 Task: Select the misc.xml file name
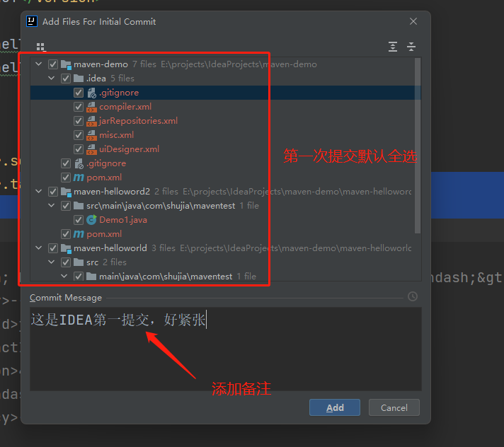116,135
